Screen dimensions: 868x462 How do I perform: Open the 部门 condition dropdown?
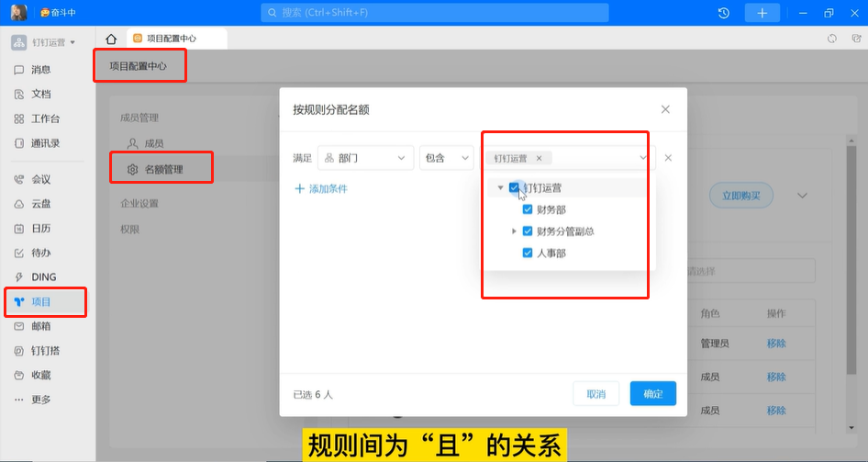[365, 158]
